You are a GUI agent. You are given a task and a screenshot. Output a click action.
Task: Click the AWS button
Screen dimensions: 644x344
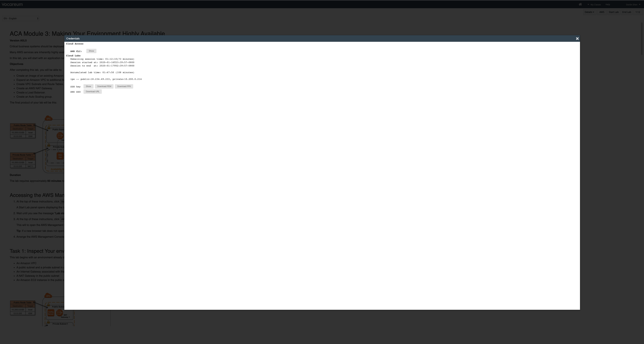tap(602, 12)
